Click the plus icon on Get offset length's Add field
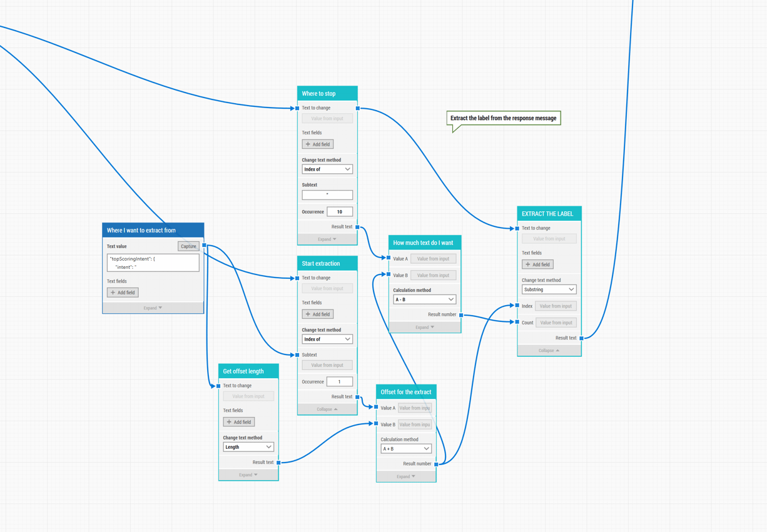Viewport: 767px width, 532px height. [x=229, y=422]
